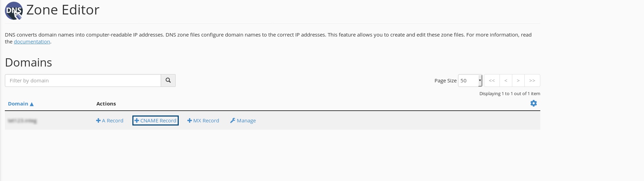Click the DNS Zone Editor logo icon
This screenshot has width=644, height=181.
pyautogui.click(x=14, y=10)
